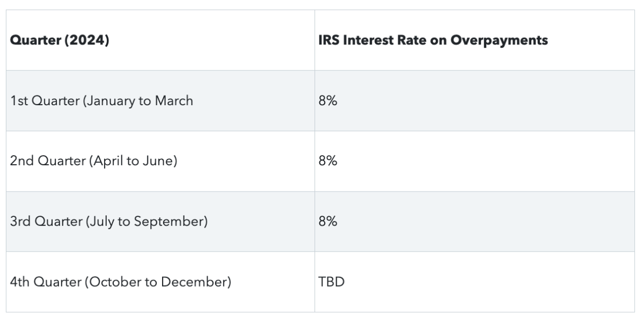Select the "3rd Quarter (July to September)" cell
The height and width of the screenshot is (322, 644).
point(108,221)
